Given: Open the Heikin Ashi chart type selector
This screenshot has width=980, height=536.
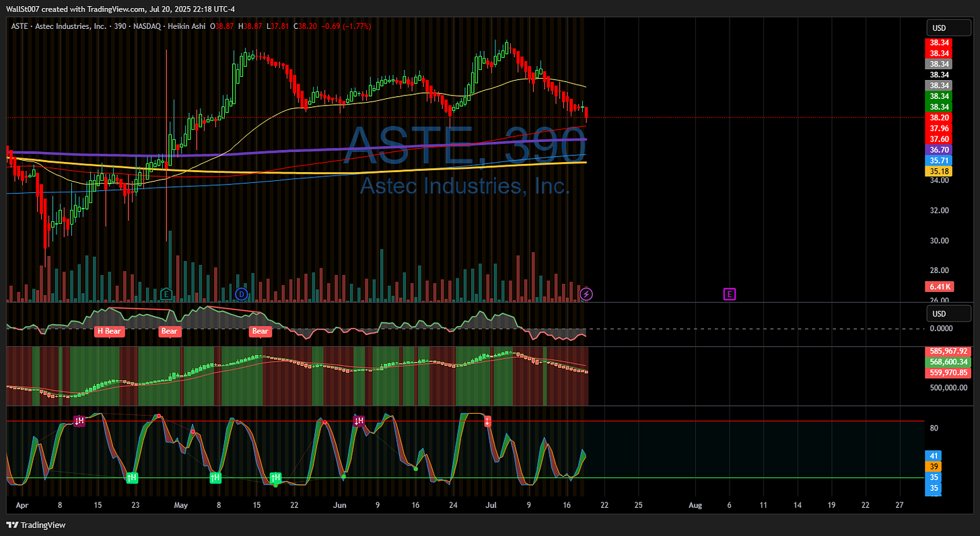Looking at the screenshot, I should [186, 26].
